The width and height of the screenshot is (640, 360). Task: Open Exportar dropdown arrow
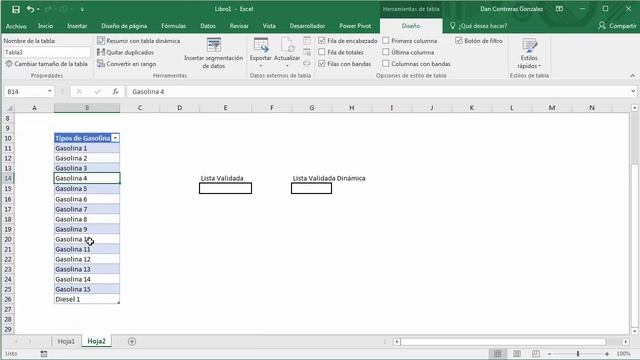click(x=261, y=66)
